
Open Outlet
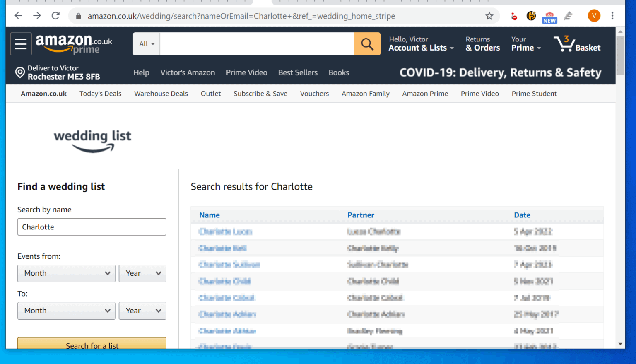211,94
